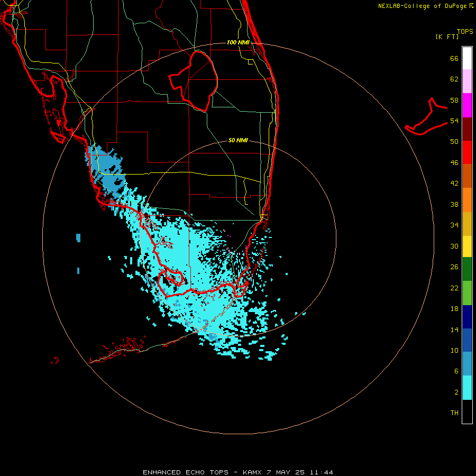Pick the gold legend color swatch
Screen dimensions: 476x476
[467, 224]
